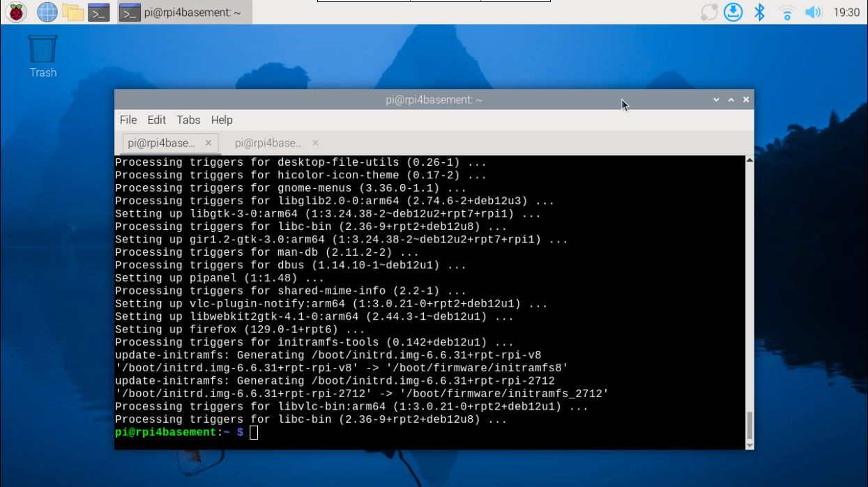Viewport: 868px width, 487px height.
Task: Click the 'Processing triggers for libvlc-bin:arm64' line
Action: pyautogui.click(x=351, y=407)
